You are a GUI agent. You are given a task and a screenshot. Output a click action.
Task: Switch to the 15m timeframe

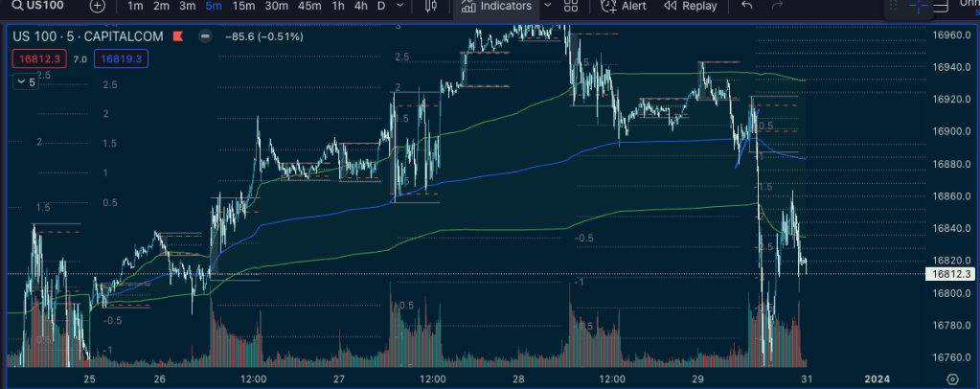click(x=243, y=6)
